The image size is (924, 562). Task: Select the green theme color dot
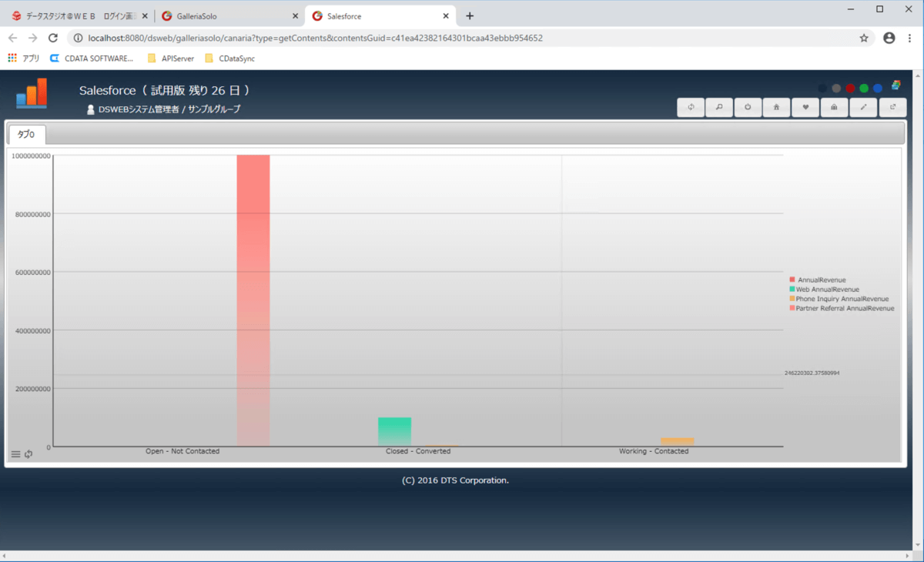click(x=864, y=89)
